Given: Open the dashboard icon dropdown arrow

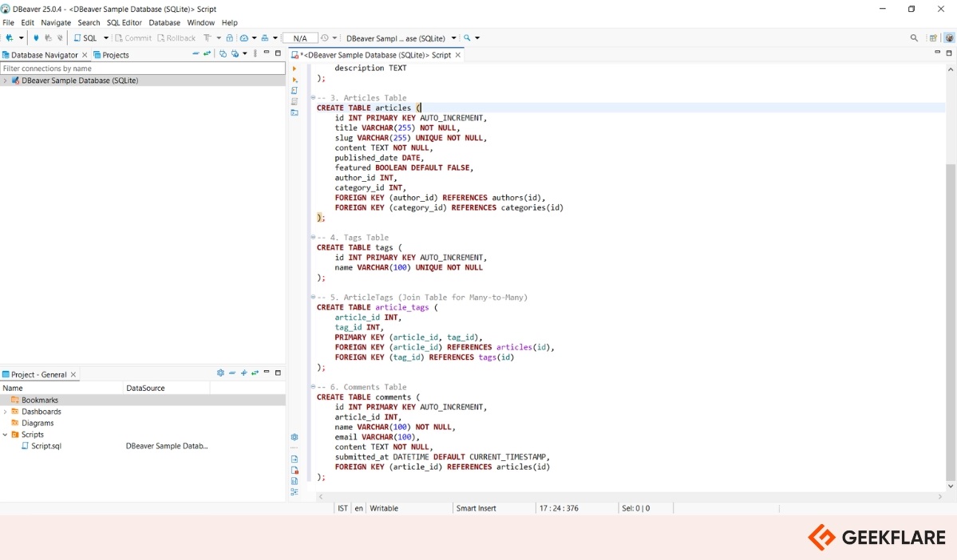Looking at the screenshot, I should coord(254,37).
